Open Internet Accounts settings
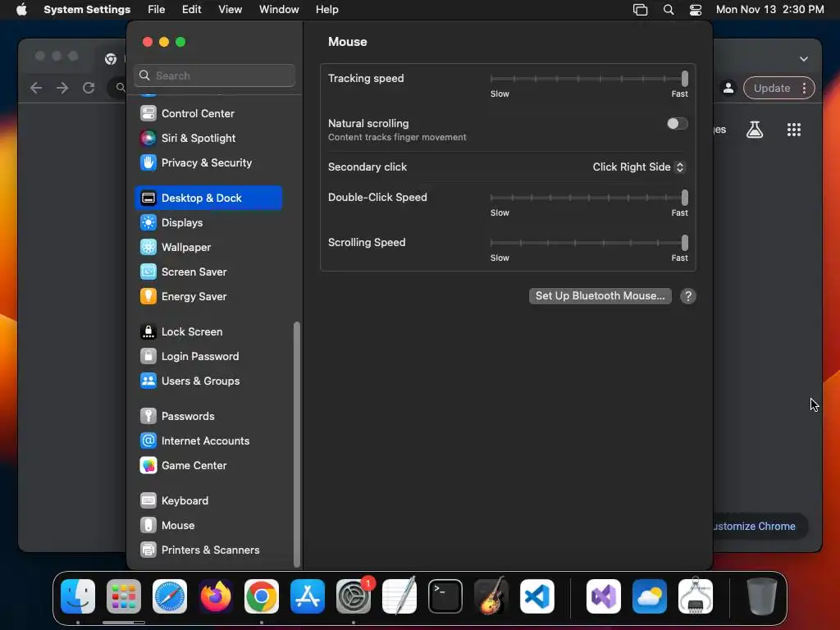 (208, 441)
